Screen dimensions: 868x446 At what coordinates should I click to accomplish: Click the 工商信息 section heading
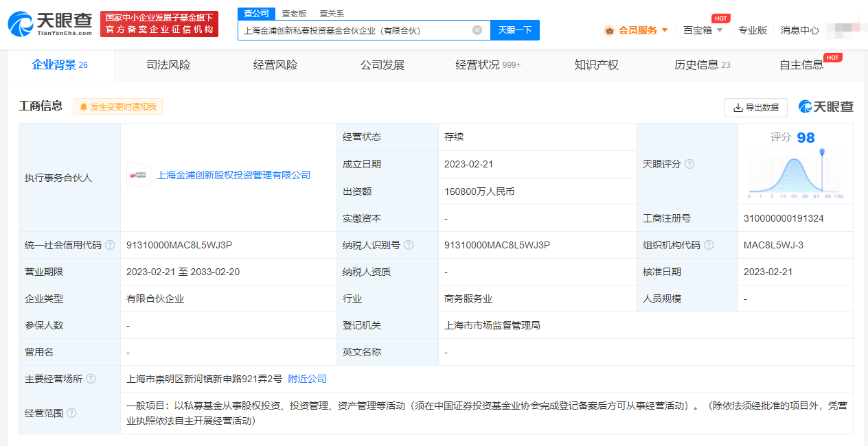41,106
